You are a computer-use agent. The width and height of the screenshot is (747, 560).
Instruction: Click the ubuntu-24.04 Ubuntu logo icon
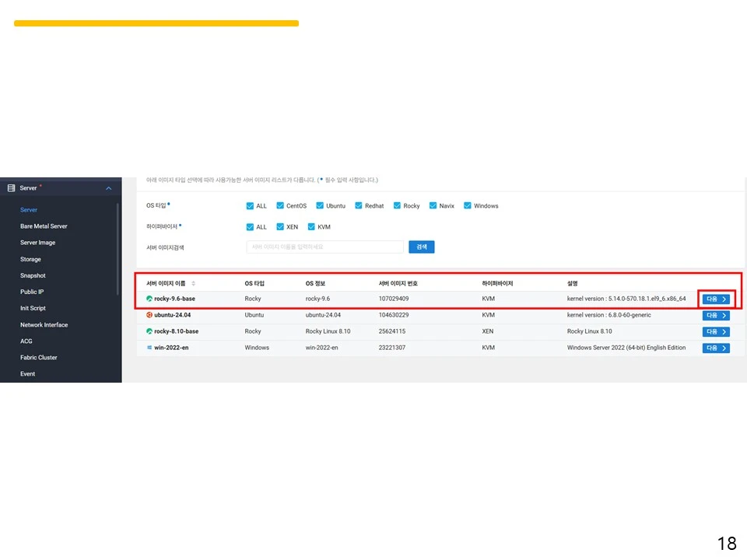pos(149,315)
